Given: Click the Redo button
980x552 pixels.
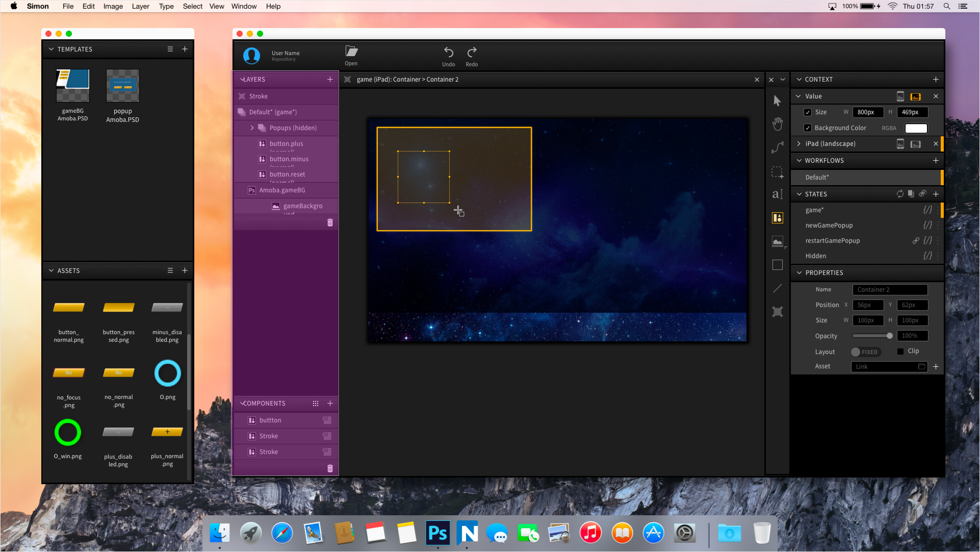Looking at the screenshot, I should [x=472, y=56].
